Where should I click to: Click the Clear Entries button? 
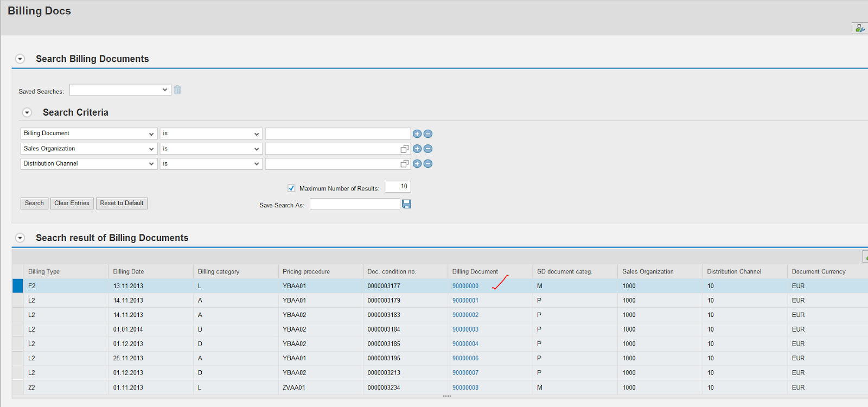[72, 203]
